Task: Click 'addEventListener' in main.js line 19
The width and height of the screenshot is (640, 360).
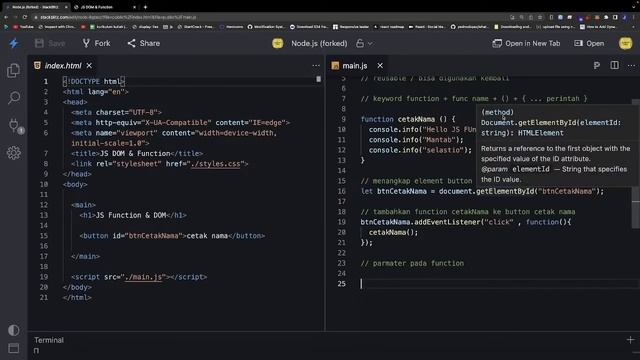Action: [x=447, y=222]
